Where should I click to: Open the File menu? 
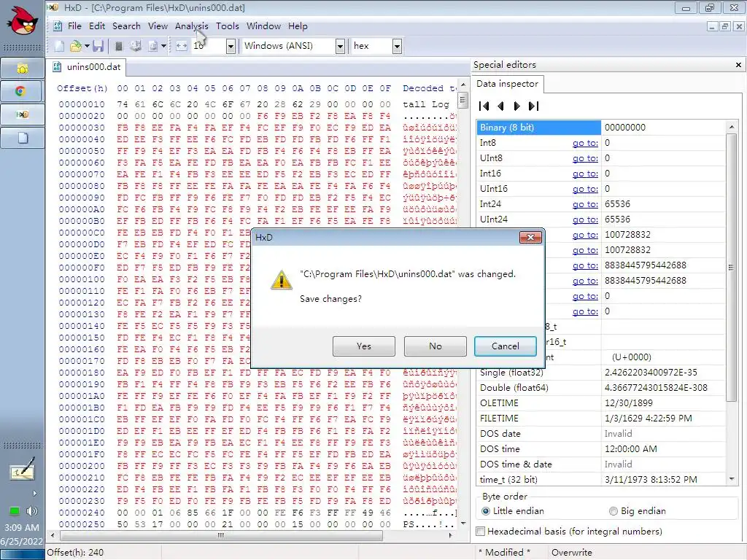pos(74,26)
